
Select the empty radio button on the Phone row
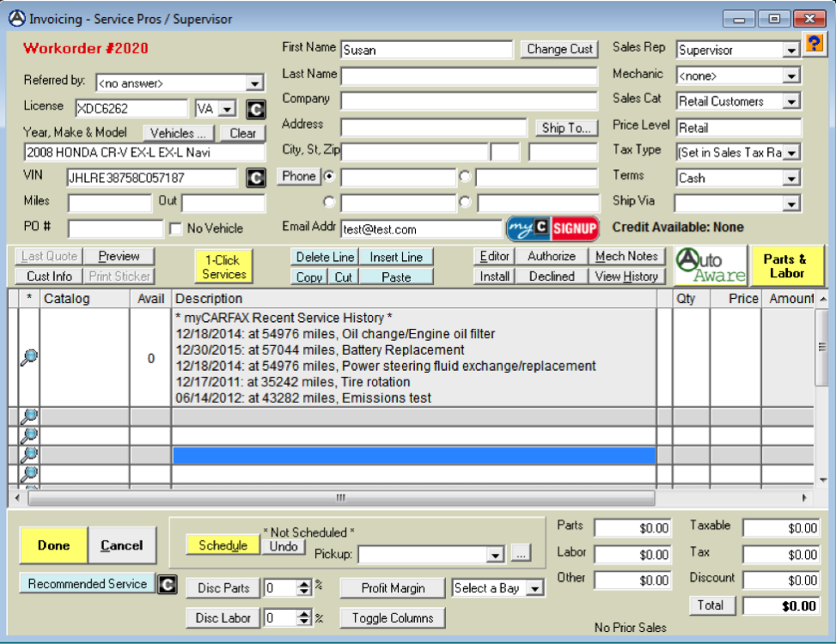(465, 176)
